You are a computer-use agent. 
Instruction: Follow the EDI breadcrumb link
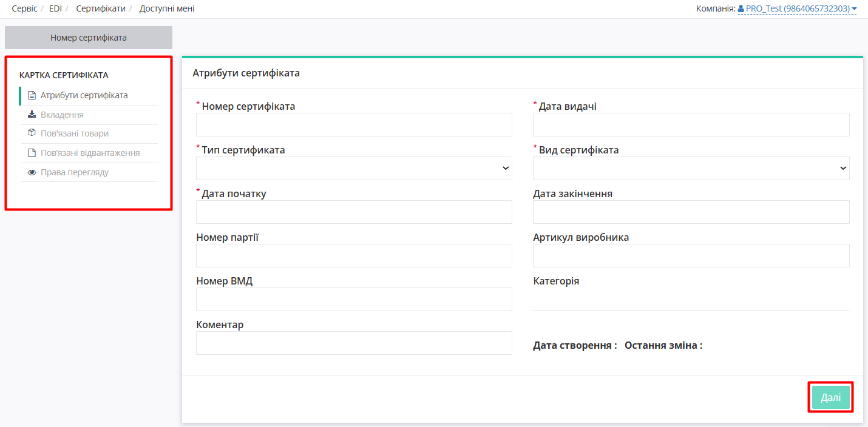55,8
